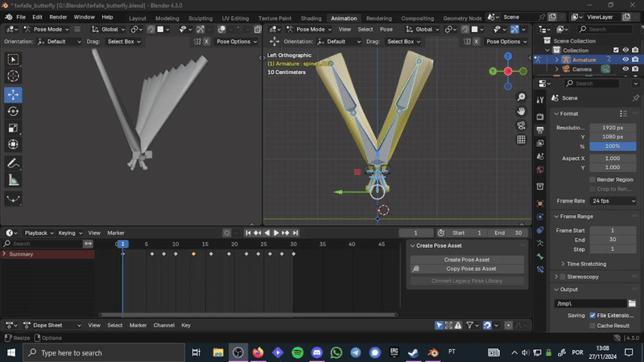Click the resolution percentage 100% slider
The width and height of the screenshot is (644, 362).
point(613,146)
